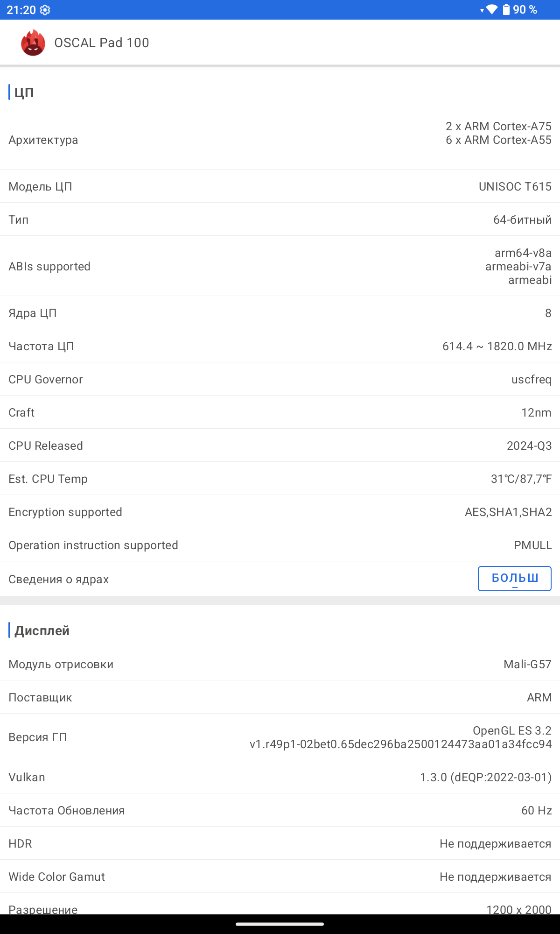Select the Vulkan version row
This screenshot has height=934, width=560.
pyautogui.click(x=280, y=777)
